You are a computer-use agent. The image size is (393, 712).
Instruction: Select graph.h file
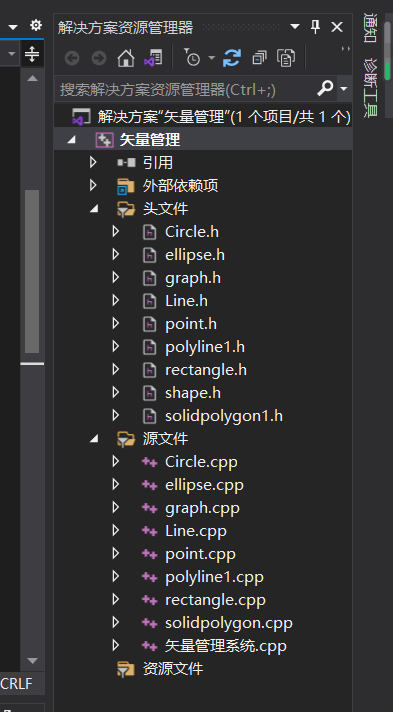(x=193, y=278)
